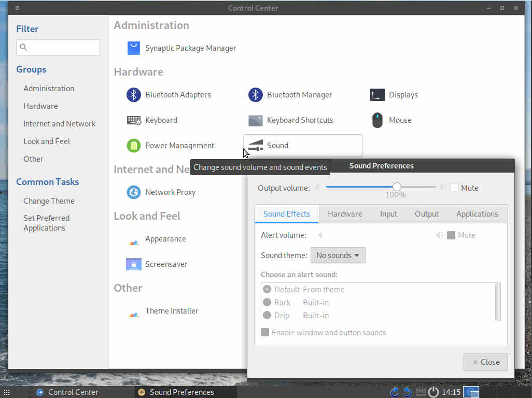Toggle the Alert volume Mute checkbox
This screenshot has width=532, height=398.
tap(451, 235)
